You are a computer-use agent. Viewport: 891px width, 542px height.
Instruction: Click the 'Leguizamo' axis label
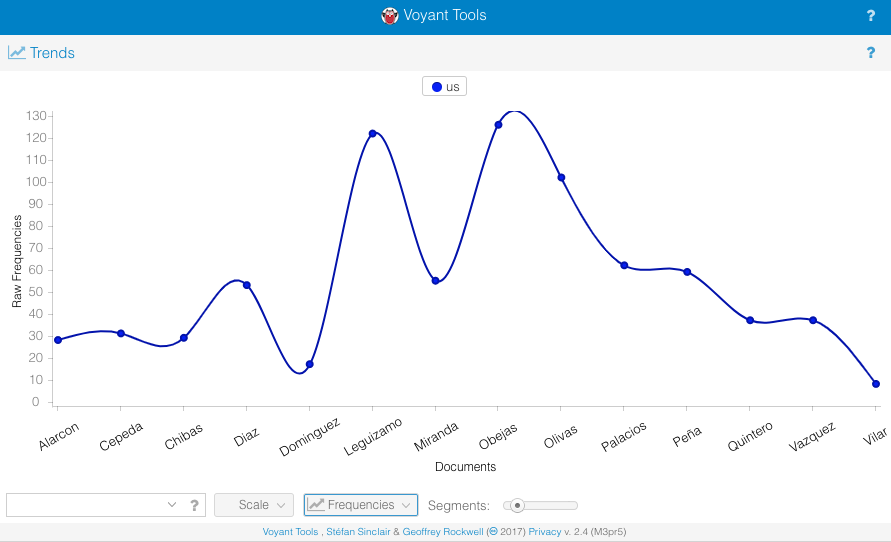click(373, 437)
